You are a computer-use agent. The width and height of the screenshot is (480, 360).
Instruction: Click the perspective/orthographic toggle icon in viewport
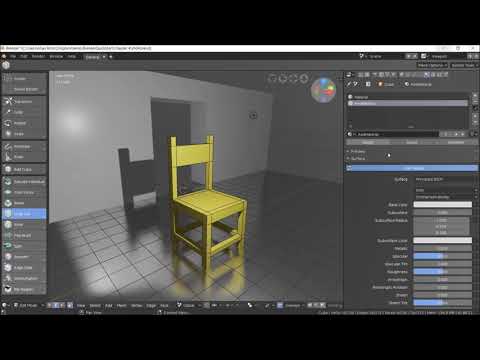coord(304,79)
